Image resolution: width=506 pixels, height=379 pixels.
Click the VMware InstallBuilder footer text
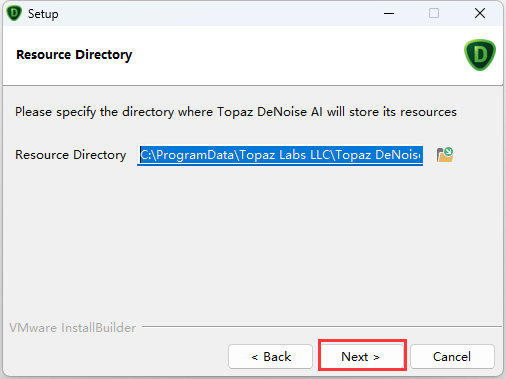click(73, 328)
